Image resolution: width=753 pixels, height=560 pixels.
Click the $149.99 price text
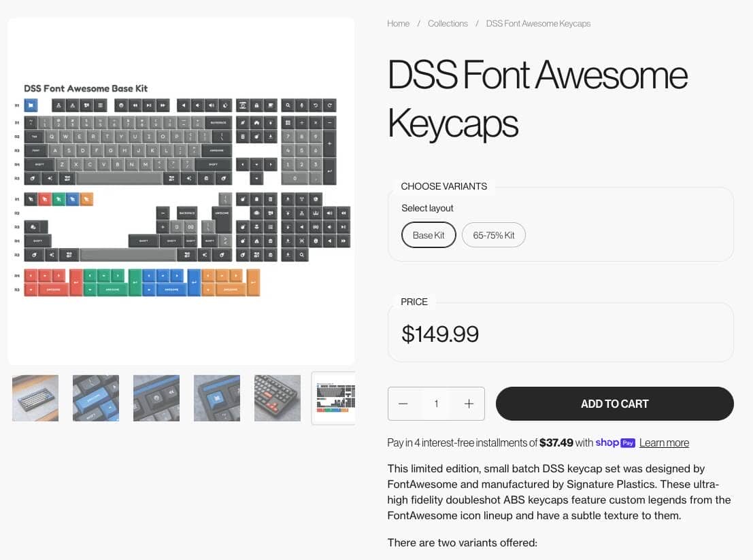[440, 334]
